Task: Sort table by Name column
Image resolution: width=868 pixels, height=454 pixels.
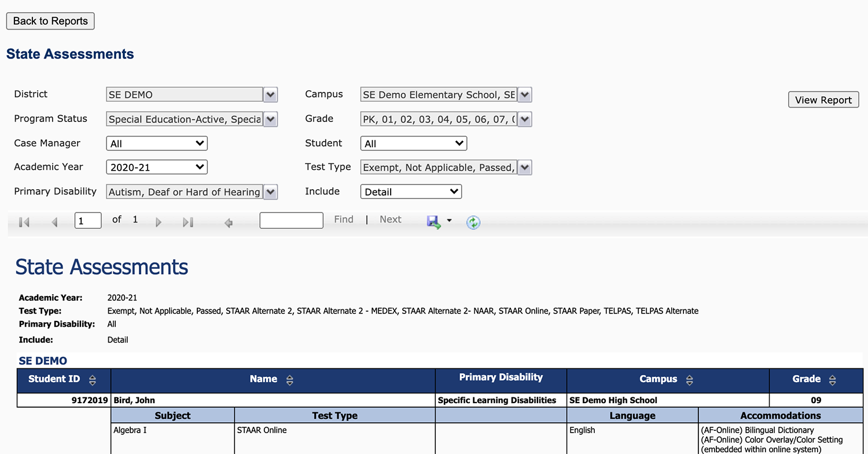Action: click(x=290, y=381)
